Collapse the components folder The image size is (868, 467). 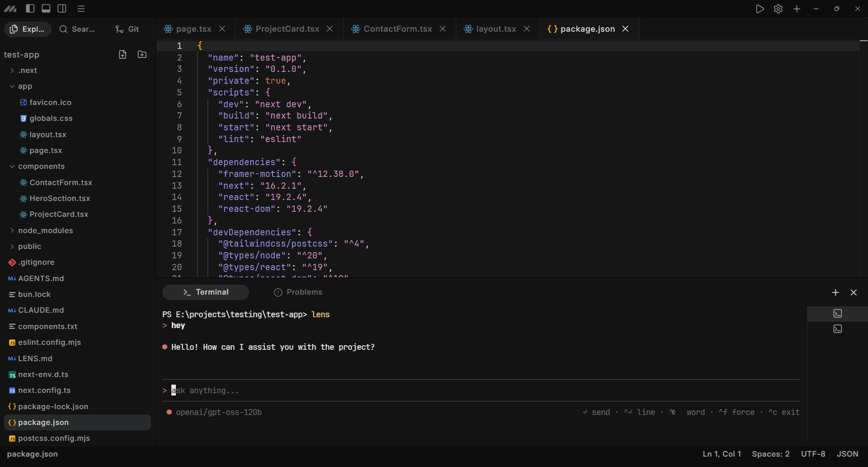41,167
